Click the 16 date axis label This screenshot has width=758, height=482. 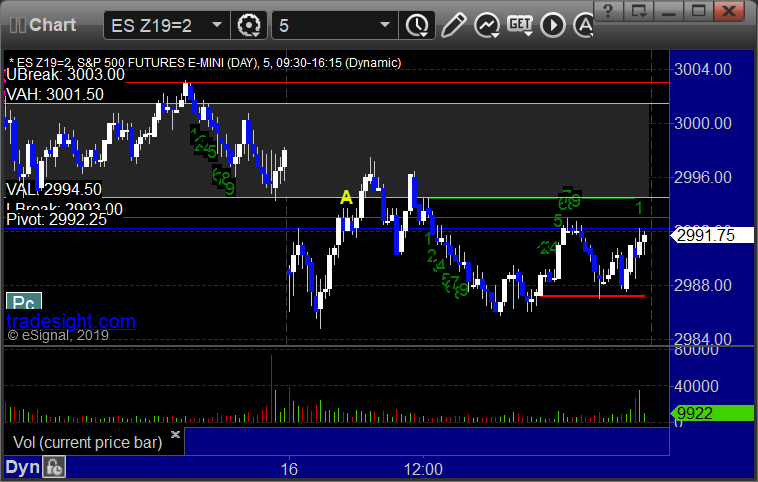tap(289, 469)
